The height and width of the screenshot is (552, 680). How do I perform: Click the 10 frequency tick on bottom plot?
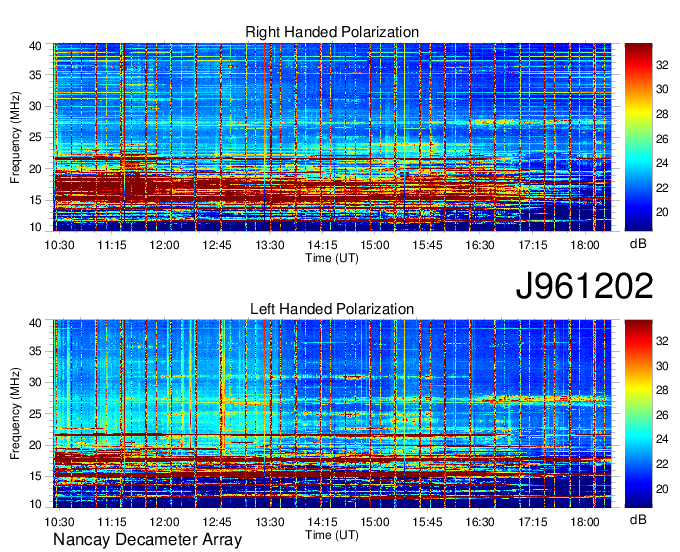click(x=35, y=504)
